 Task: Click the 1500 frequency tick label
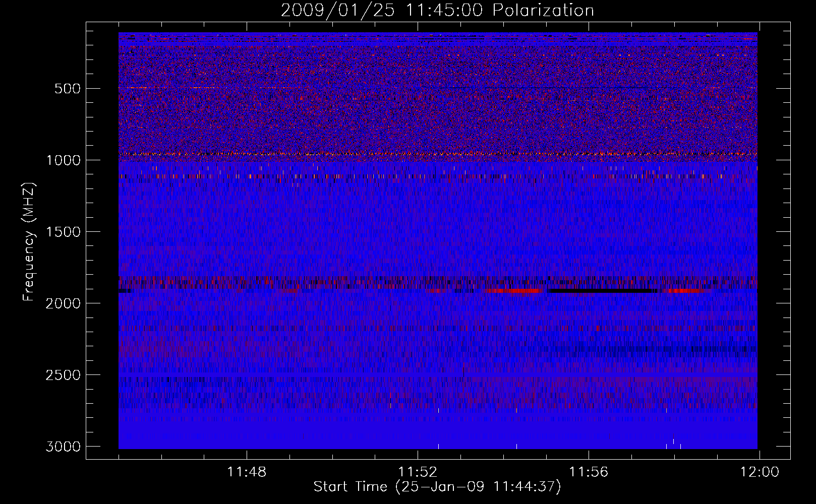pos(63,232)
